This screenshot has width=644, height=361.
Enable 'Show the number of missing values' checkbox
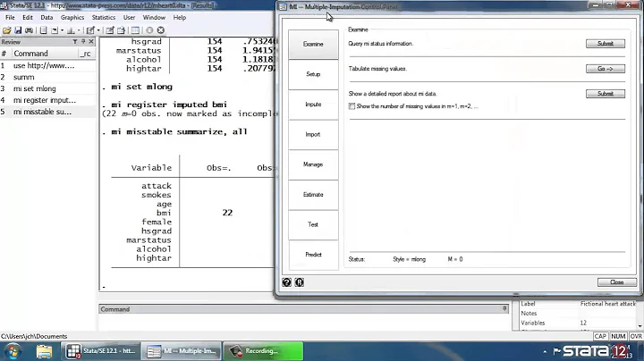(352, 106)
